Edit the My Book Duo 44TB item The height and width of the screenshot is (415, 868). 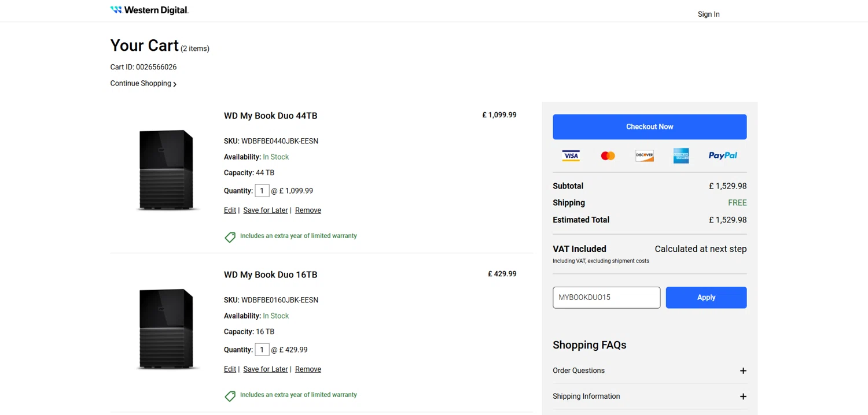tap(230, 210)
